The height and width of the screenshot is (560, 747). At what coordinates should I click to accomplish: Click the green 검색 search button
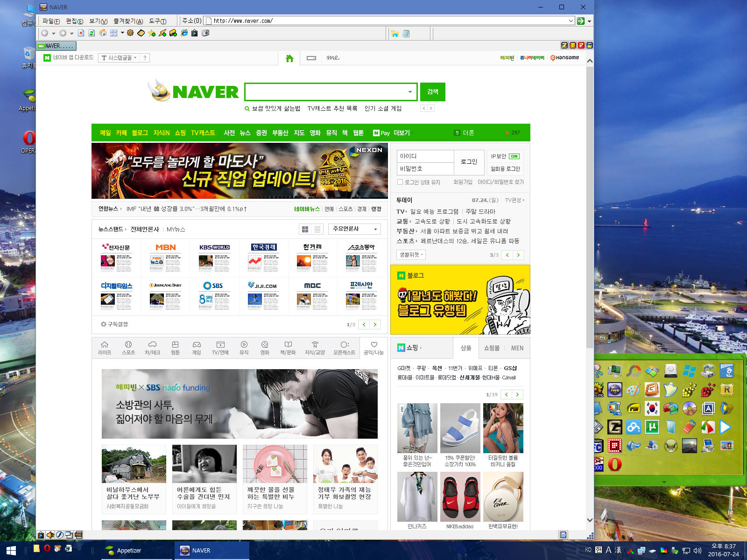[433, 92]
